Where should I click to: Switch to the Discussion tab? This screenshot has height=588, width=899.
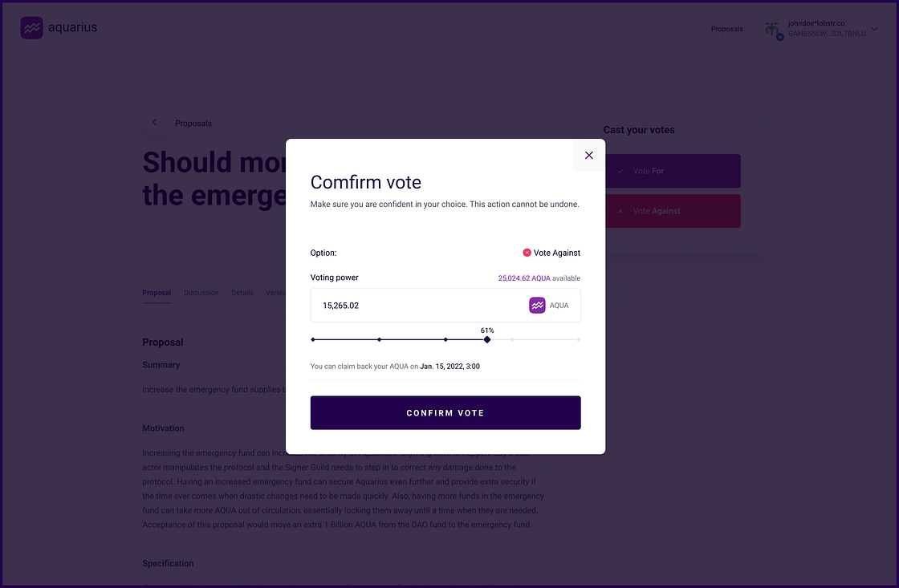coord(201,293)
